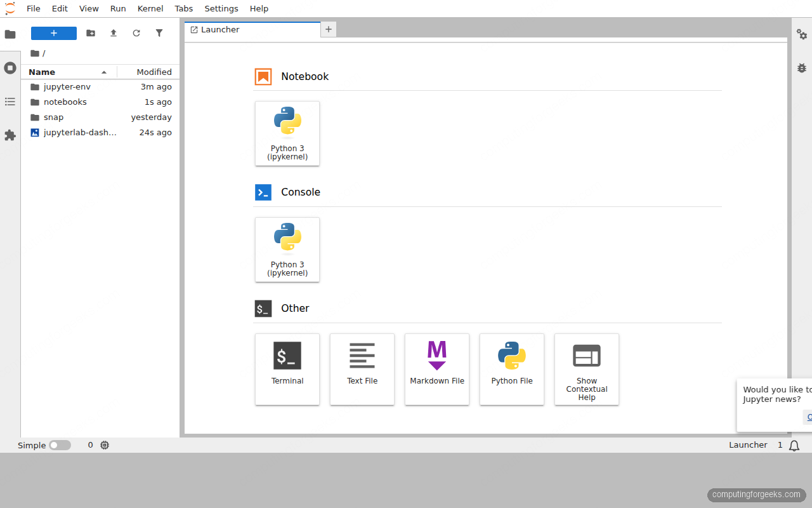Open the View menu
Image resolution: width=812 pixels, height=508 pixels.
click(89, 8)
